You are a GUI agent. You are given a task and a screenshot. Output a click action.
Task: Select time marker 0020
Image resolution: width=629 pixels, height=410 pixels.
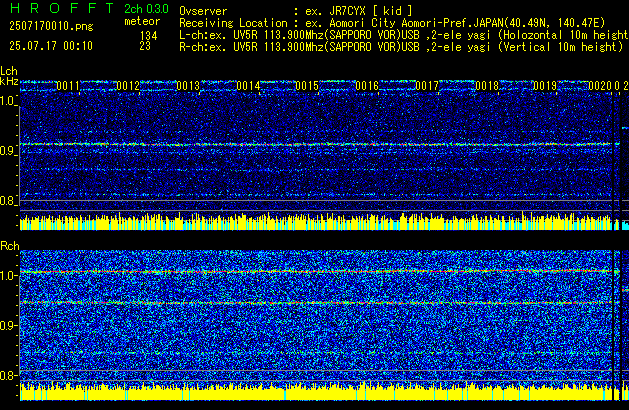click(x=600, y=86)
